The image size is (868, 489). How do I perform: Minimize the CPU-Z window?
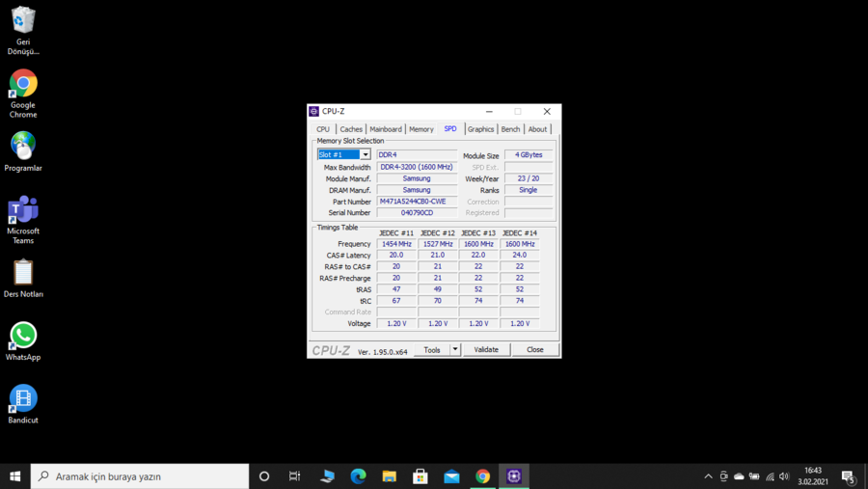pos(489,111)
